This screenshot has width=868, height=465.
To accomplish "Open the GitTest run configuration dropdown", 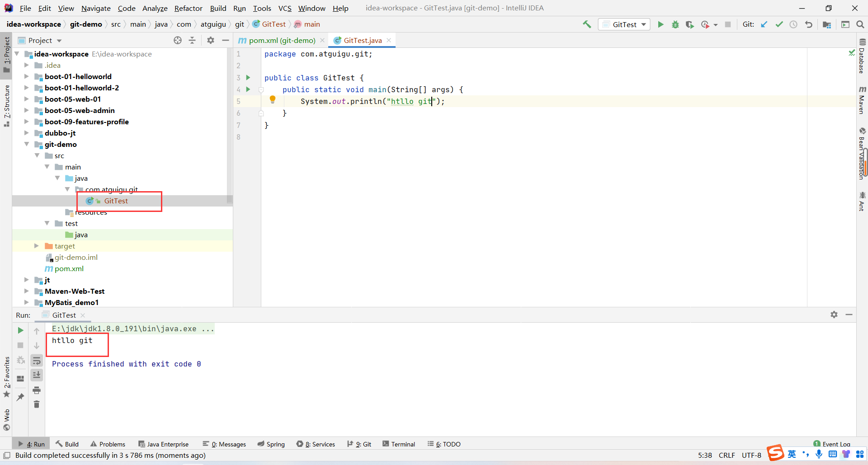I will pos(624,24).
